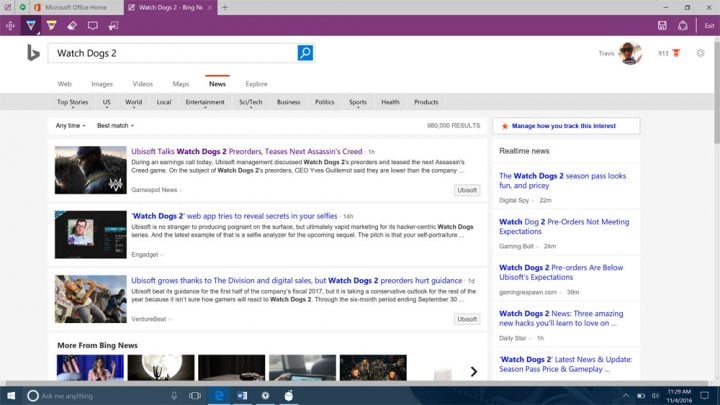Open the moon news thumbnail

point(161,367)
